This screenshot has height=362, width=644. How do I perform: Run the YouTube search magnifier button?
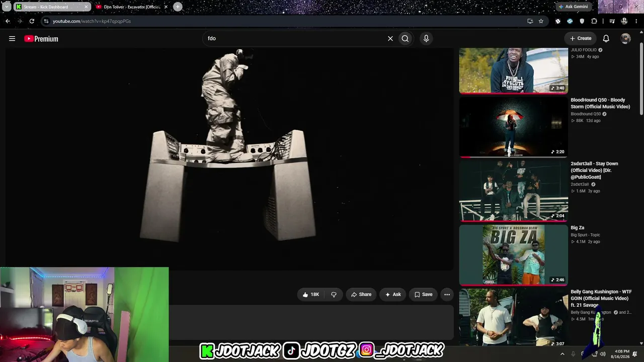point(405,38)
